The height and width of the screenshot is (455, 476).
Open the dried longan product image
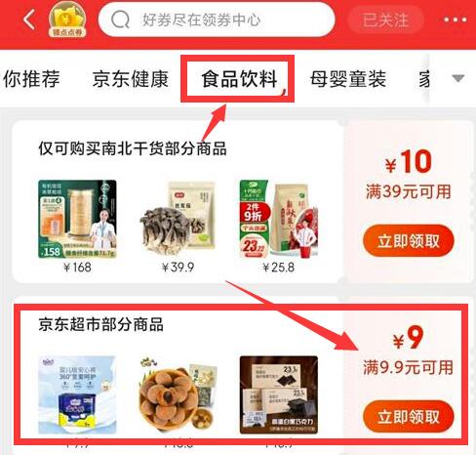(x=178, y=394)
